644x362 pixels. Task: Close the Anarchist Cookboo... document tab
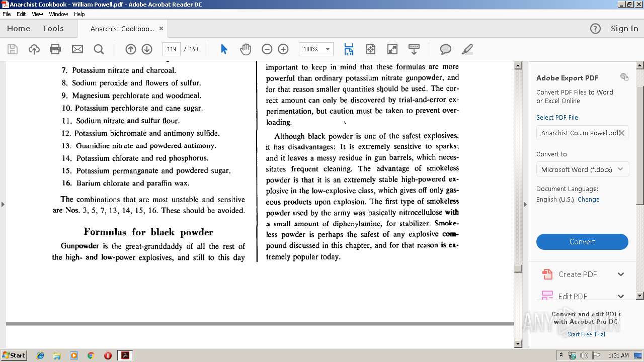coord(161,29)
